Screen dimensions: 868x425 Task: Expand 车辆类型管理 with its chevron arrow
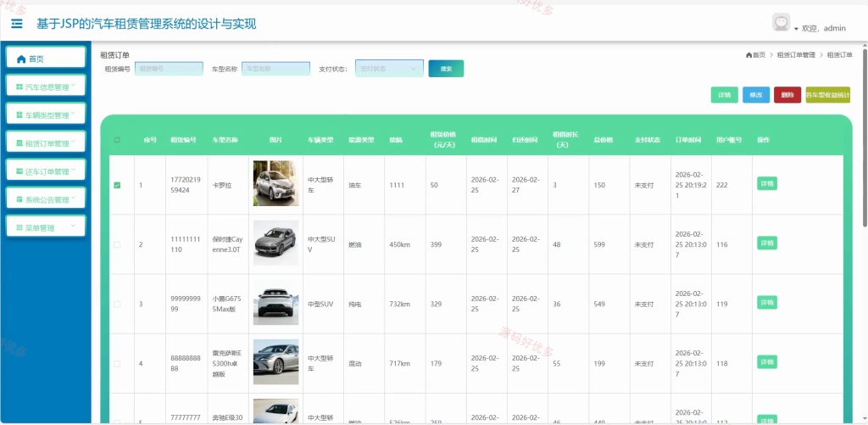coord(73,114)
